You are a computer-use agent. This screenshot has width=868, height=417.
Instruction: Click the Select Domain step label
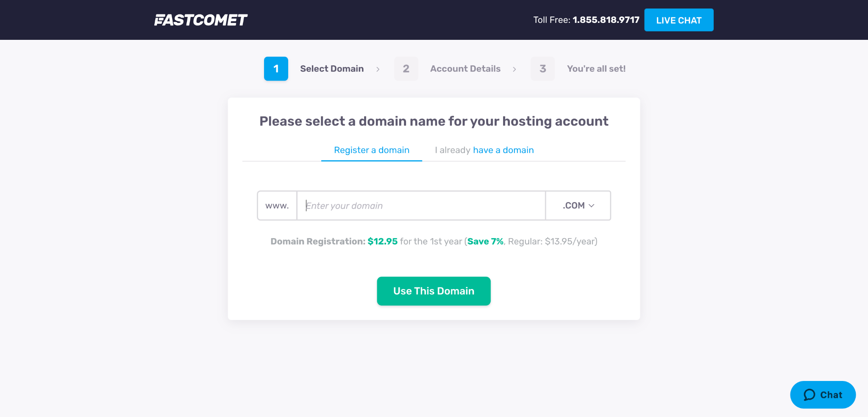click(332, 69)
